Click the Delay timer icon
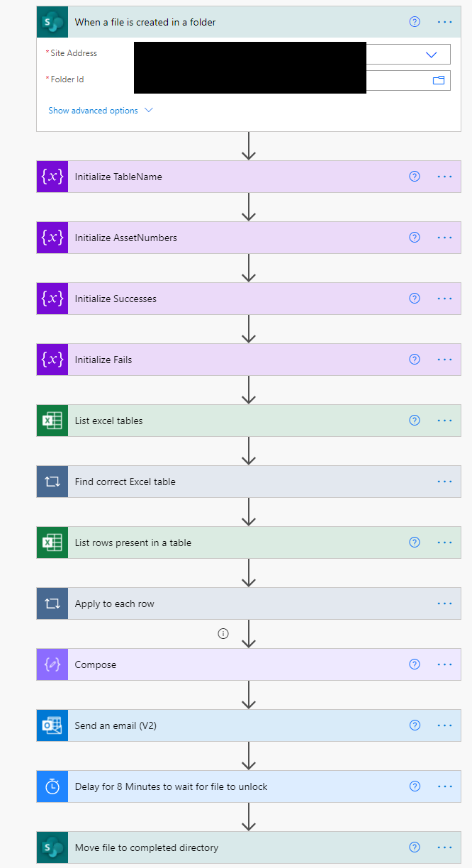472x868 pixels. click(52, 786)
